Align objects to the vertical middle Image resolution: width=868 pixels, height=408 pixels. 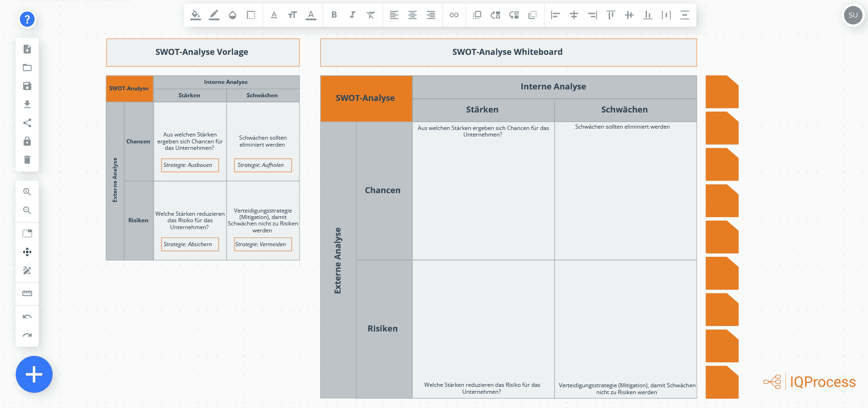[629, 15]
